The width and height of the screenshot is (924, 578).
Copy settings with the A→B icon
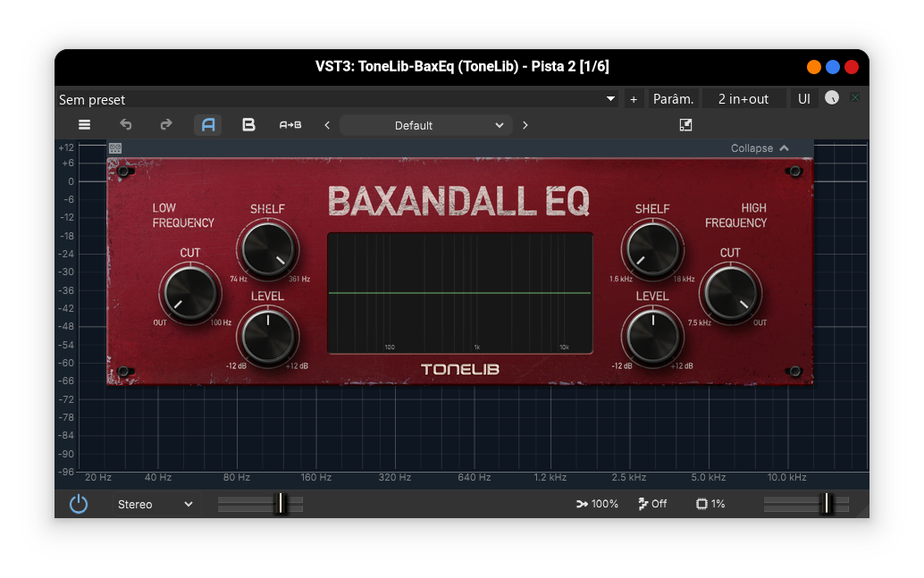pos(290,125)
